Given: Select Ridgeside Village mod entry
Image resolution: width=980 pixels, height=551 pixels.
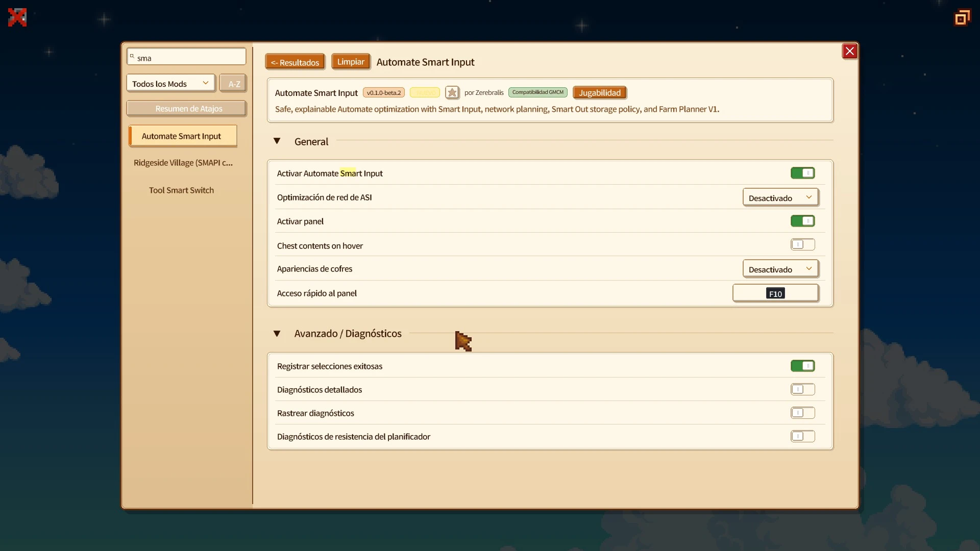Looking at the screenshot, I should pyautogui.click(x=183, y=163).
